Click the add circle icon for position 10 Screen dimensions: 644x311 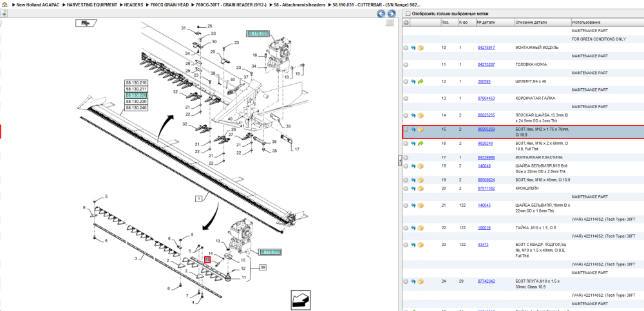(406, 48)
